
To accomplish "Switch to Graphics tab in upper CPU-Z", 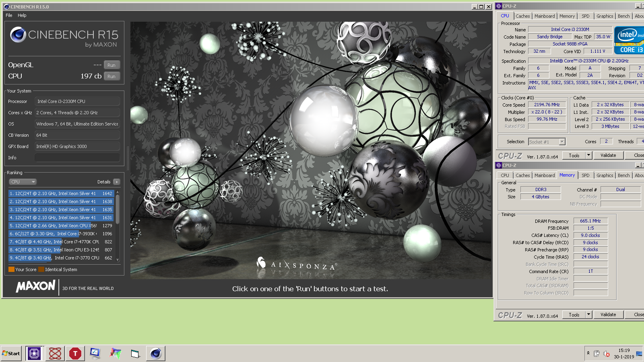I will (605, 16).
